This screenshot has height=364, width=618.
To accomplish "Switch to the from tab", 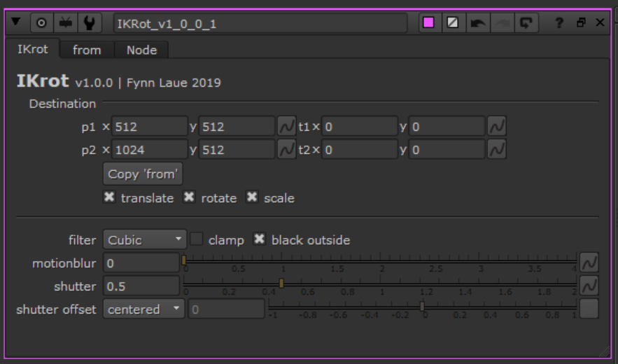I will (x=87, y=50).
